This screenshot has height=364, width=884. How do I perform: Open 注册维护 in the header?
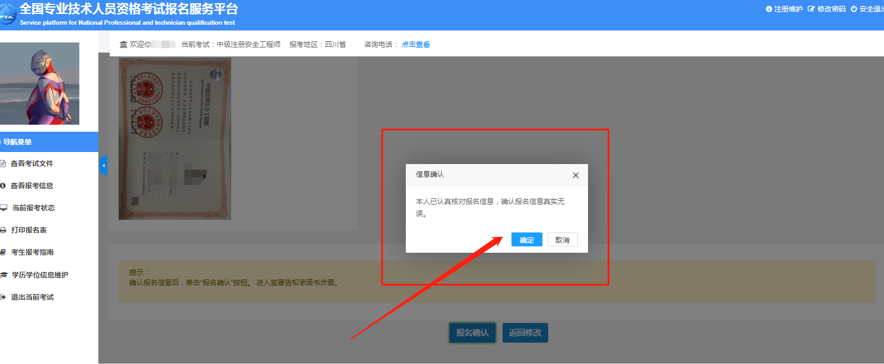[x=788, y=9]
